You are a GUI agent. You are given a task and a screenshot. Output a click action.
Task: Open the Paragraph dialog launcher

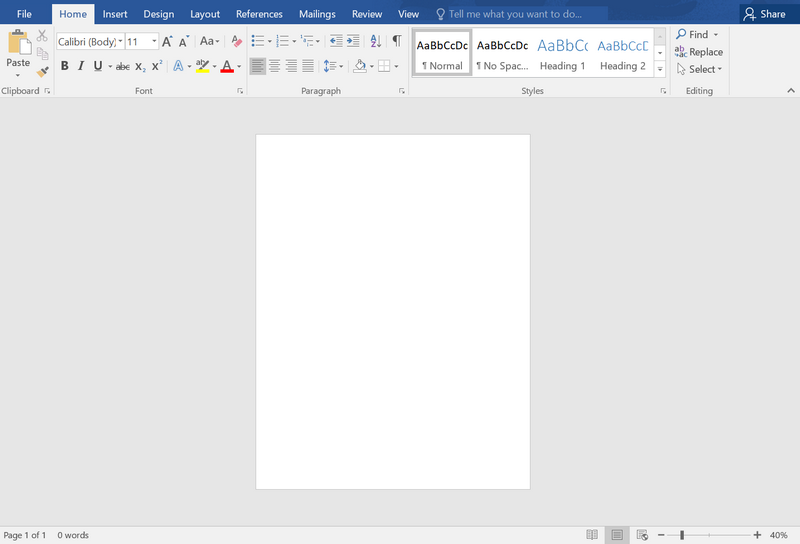coord(402,91)
